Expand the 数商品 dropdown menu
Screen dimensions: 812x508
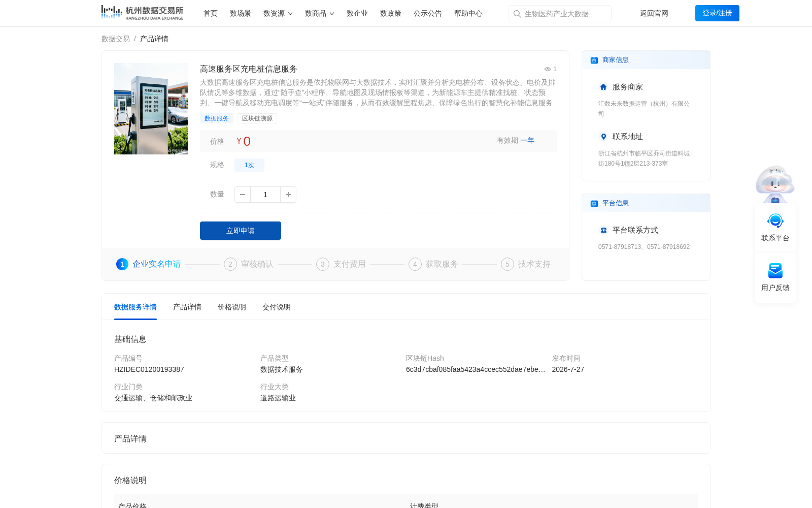click(x=320, y=13)
